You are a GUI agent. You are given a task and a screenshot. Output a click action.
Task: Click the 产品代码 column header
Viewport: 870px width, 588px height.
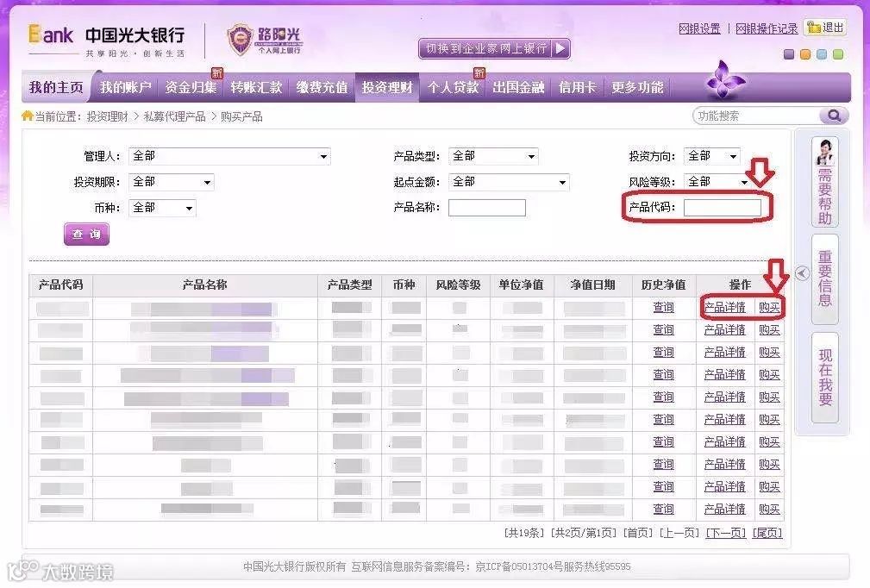click(x=60, y=285)
